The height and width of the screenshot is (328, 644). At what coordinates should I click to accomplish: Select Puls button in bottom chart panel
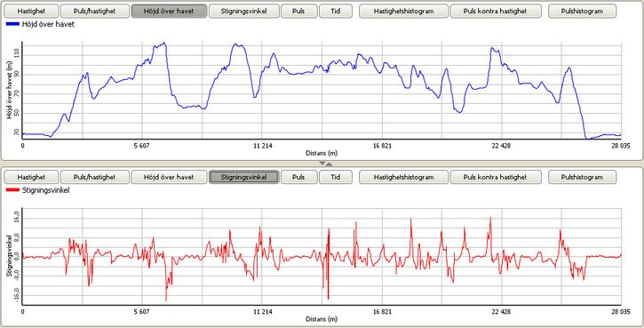(298, 177)
